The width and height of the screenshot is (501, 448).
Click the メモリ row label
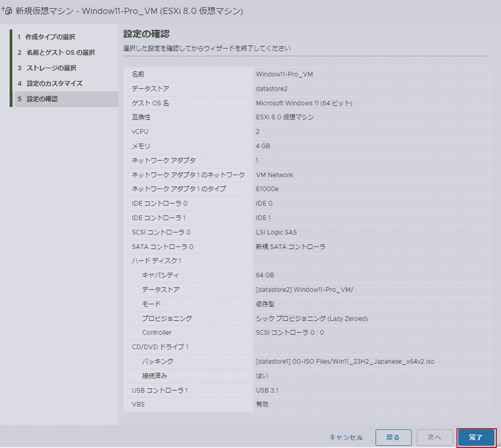pyautogui.click(x=141, y=146)
